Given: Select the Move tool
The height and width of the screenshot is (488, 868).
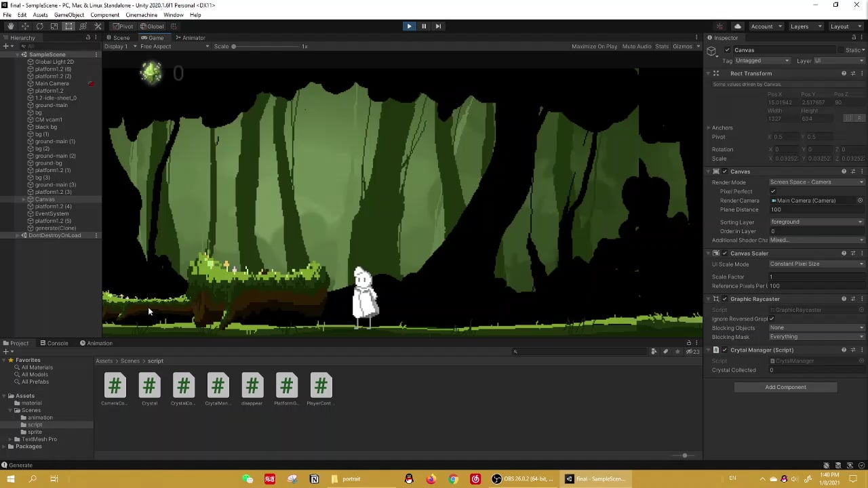Looking at the screenshot, I should pos(25,26).
